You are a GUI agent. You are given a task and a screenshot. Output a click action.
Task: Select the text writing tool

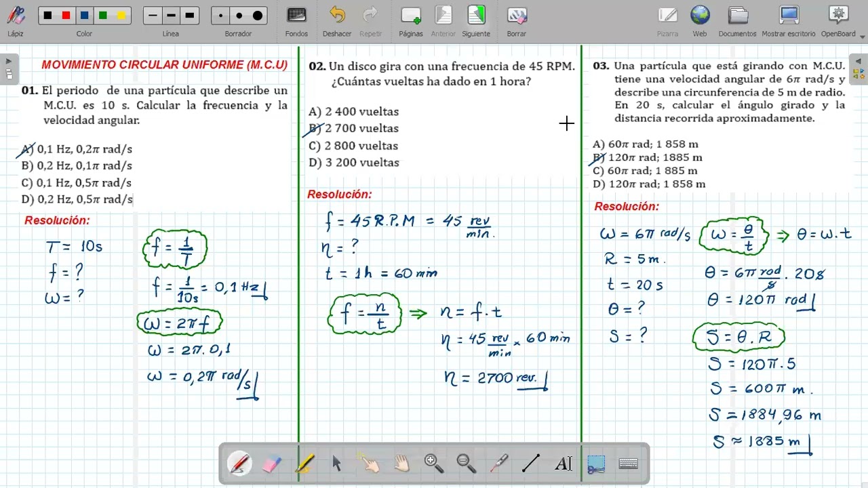pyautogui.click(x=564, y=464)
